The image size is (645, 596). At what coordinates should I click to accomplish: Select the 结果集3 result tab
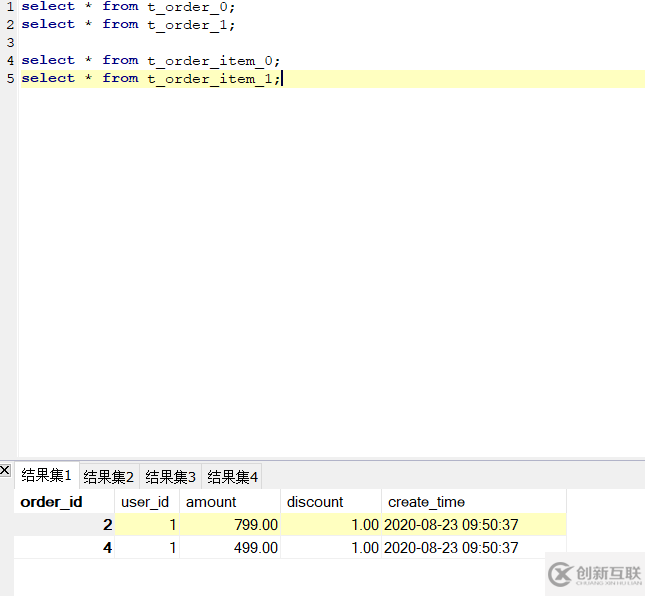(171, 476)
